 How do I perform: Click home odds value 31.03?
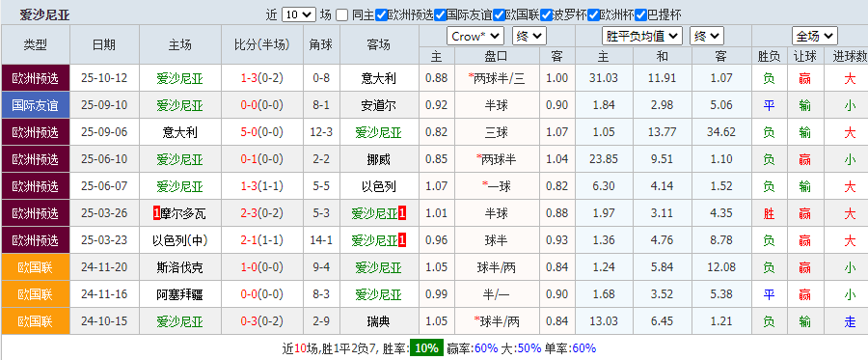pos(604,78)
